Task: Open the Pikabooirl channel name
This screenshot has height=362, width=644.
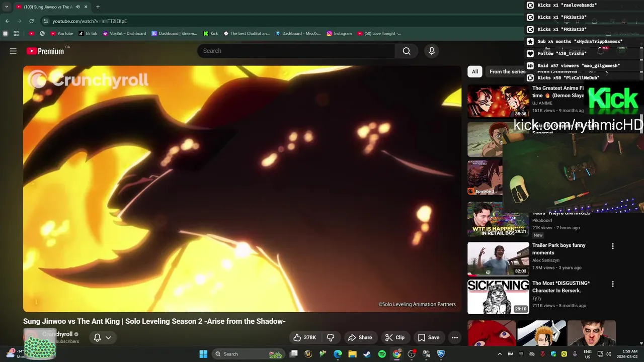Action: click(542, 220)
